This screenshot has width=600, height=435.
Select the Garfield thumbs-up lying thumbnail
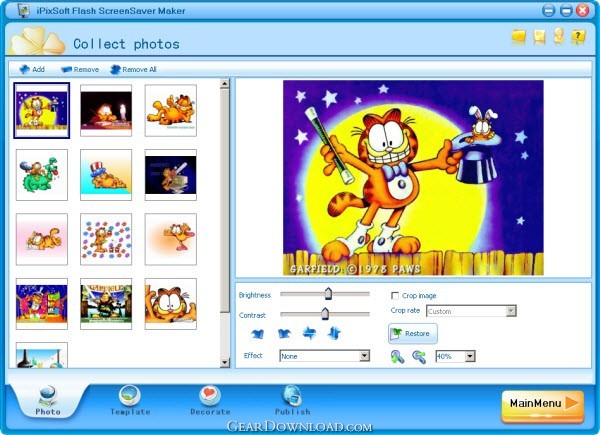click(x=171, y=111)
